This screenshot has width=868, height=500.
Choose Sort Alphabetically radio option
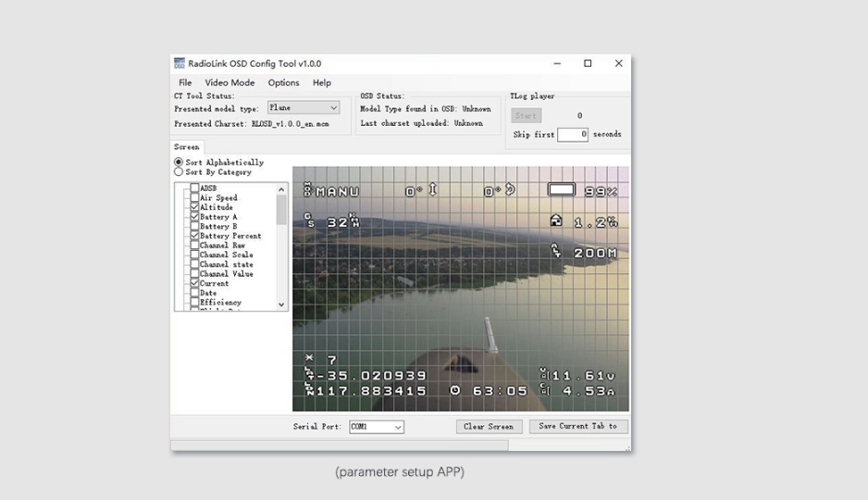[179, 162]
